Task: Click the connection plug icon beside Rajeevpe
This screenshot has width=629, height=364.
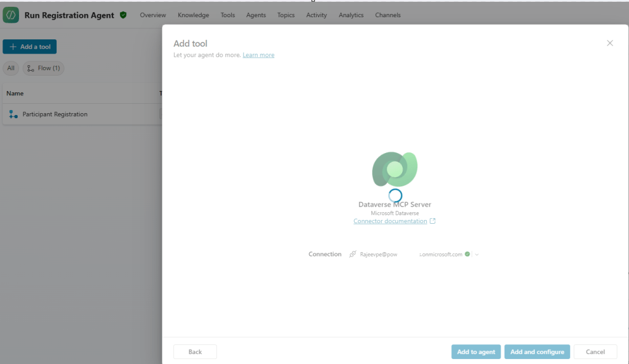Action: point(353,254)
